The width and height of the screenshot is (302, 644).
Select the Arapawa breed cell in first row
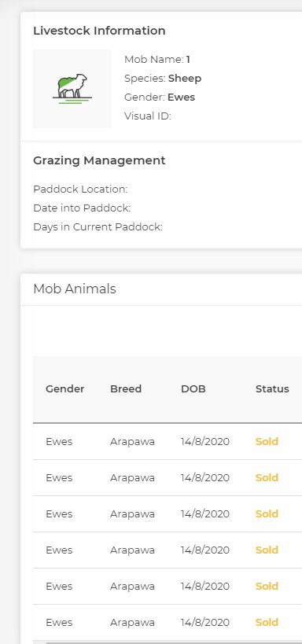point(132,441)
